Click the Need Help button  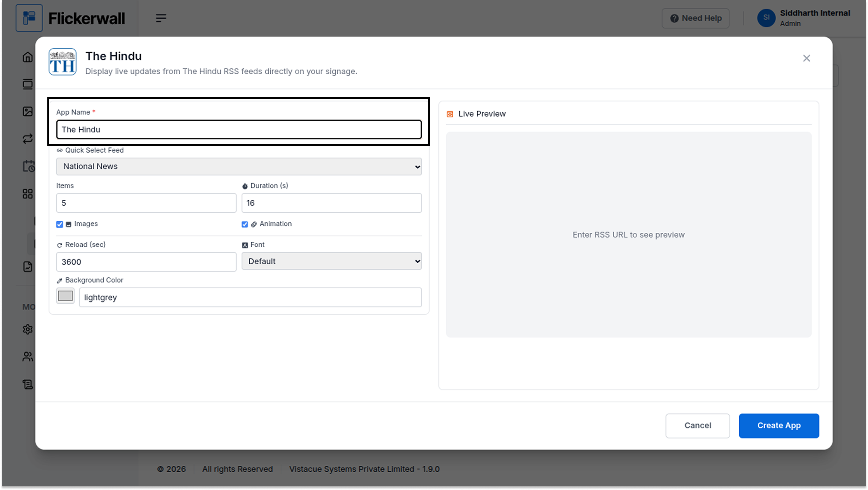(696, 18)
